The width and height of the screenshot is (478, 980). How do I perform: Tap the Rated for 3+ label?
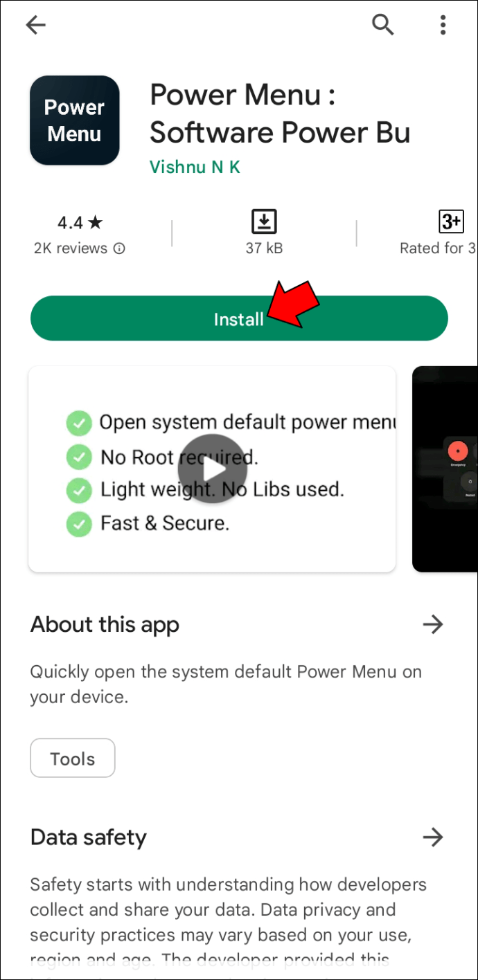coord(438,248)
